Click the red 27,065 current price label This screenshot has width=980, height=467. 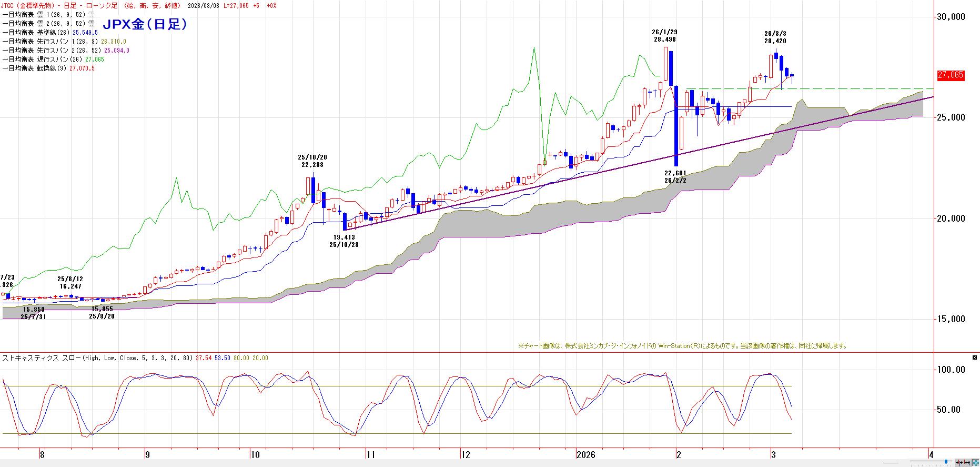pos(950,75)
